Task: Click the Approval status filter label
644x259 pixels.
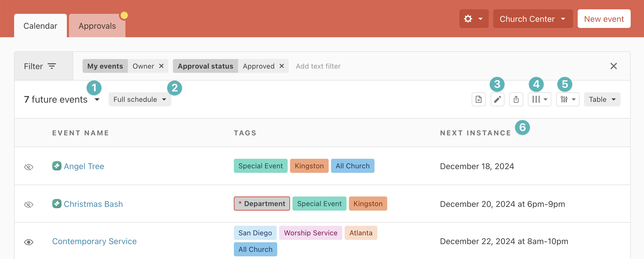Action: tap(205, 66)
